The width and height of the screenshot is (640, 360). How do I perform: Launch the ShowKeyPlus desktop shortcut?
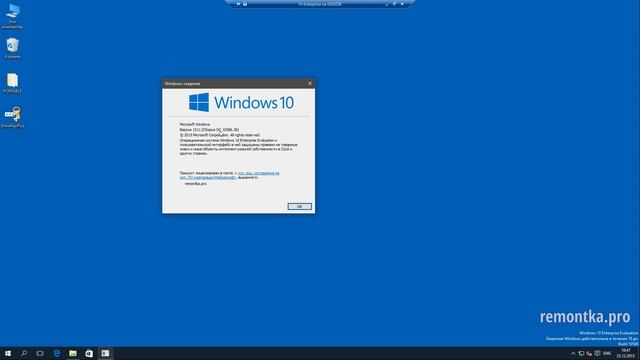pos(12,117)
